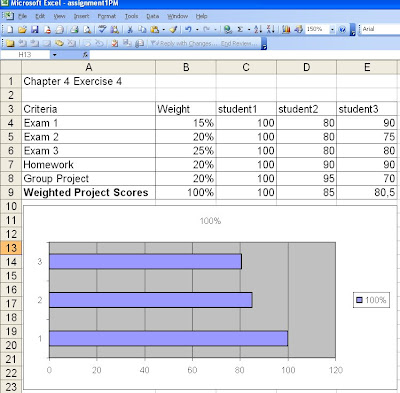The width and height of the screenshot is (400, 393).
Task: Click the chart bar for category 1
Action: (x=168, y=338)
